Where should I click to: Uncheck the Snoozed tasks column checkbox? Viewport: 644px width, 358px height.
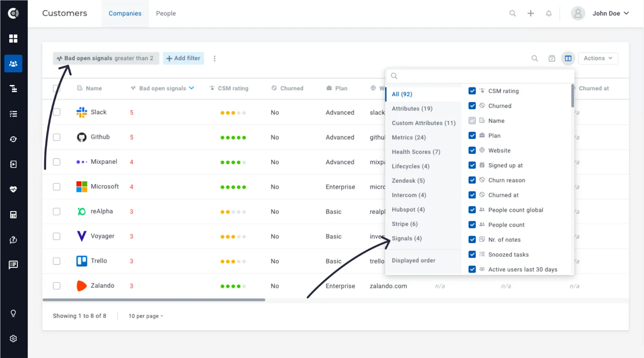(x=472, y=255)
